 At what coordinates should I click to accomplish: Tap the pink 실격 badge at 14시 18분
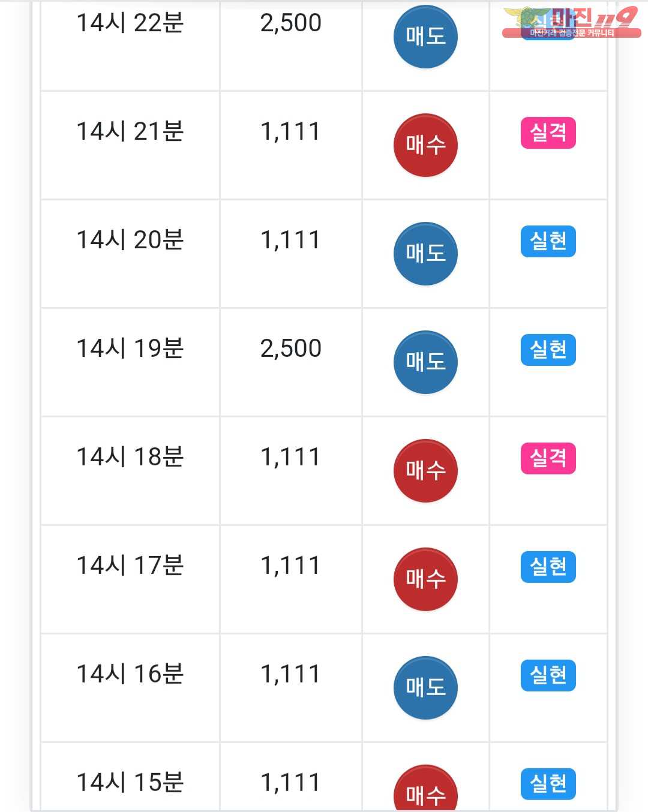point(548,458)
